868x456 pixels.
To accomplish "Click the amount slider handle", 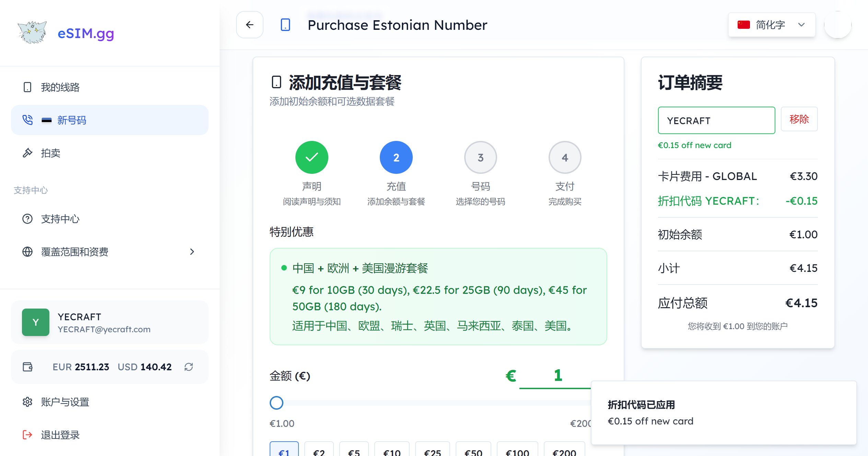I will click(277, 403).
